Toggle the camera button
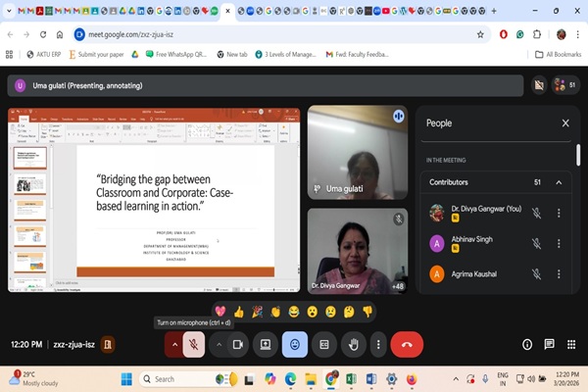 [x=237, y=344]
